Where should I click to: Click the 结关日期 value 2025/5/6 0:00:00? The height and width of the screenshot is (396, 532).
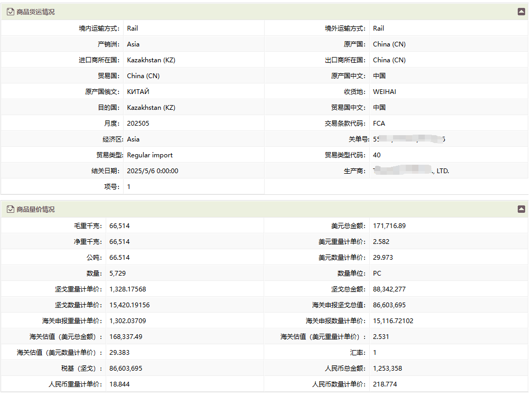153,171
